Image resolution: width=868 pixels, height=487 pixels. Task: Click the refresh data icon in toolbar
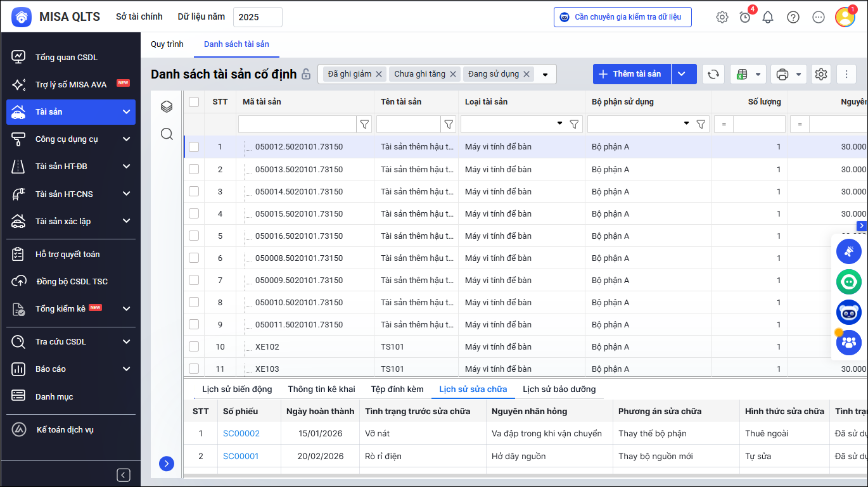click(x=713, y=74)
